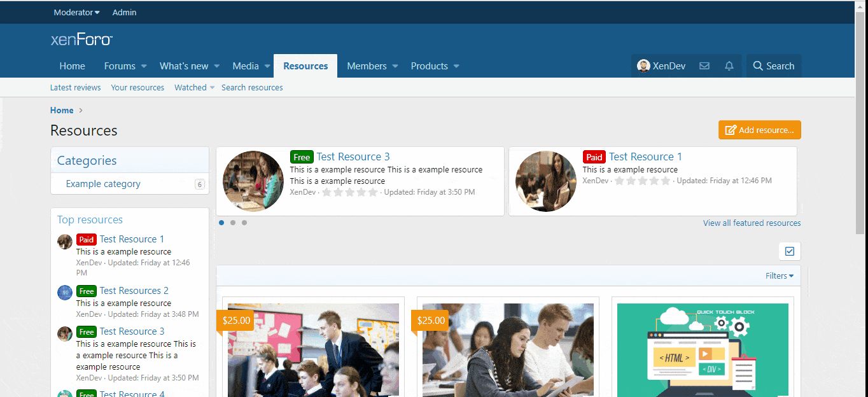The image size is (868, 397).
Task: Toggle the select-all checkbox above resource list
Action: point(790,251)
